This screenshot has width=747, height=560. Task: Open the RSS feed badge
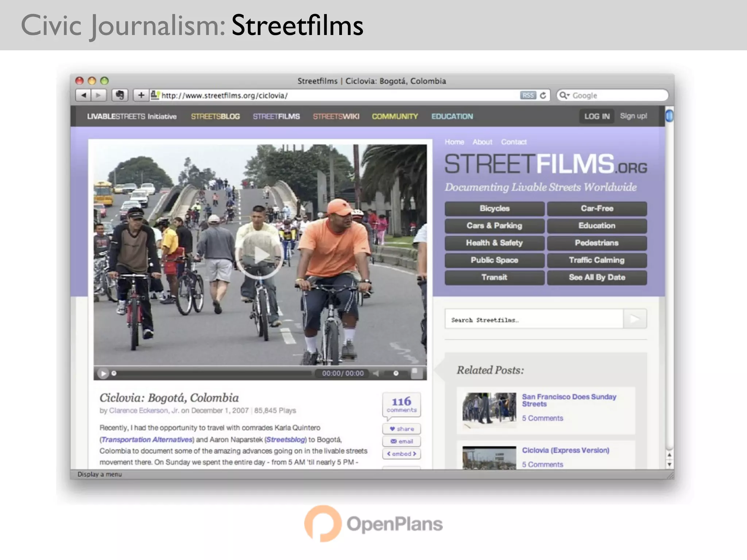528,96
